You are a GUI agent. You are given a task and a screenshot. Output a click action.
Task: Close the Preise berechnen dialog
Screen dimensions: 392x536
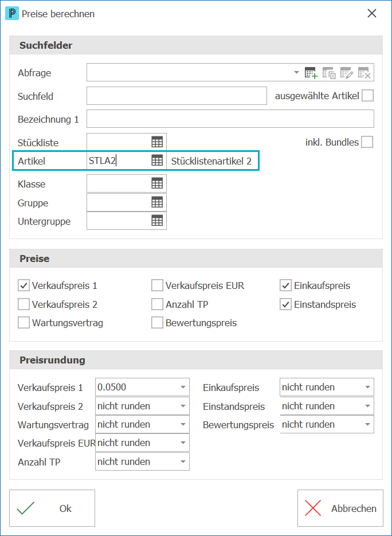[x=372, y=13]
